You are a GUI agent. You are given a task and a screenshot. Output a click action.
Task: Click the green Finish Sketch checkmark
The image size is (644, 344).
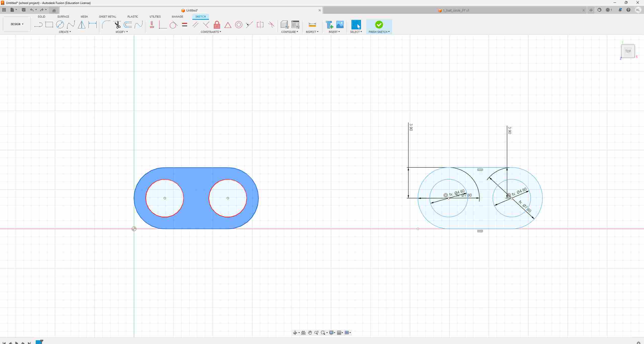tap(379, 25)
